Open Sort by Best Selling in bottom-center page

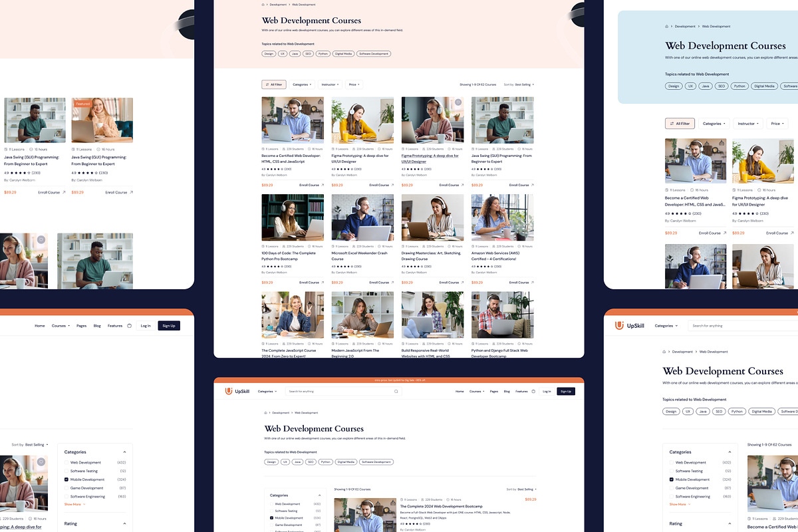[x=521, y=489]
